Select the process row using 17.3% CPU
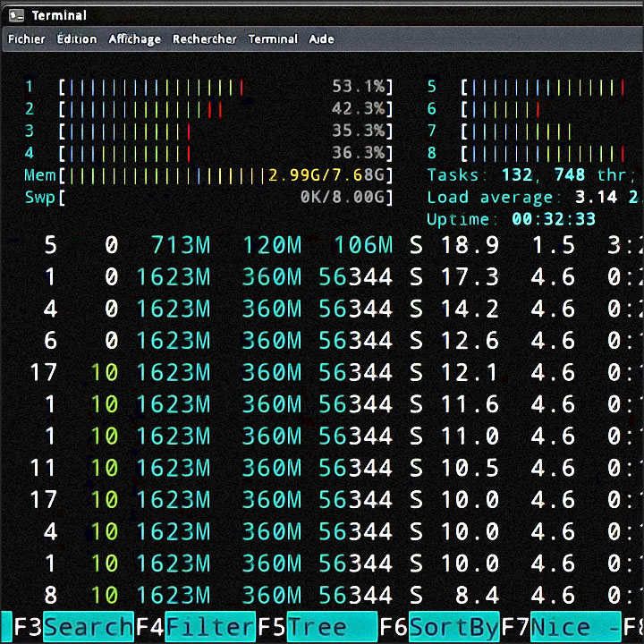 [322, 277]
